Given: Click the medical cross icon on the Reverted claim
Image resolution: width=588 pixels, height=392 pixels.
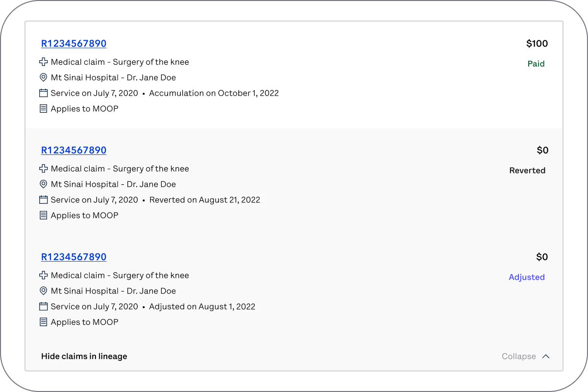Looking at the screenshot, I should click(44, 169).
